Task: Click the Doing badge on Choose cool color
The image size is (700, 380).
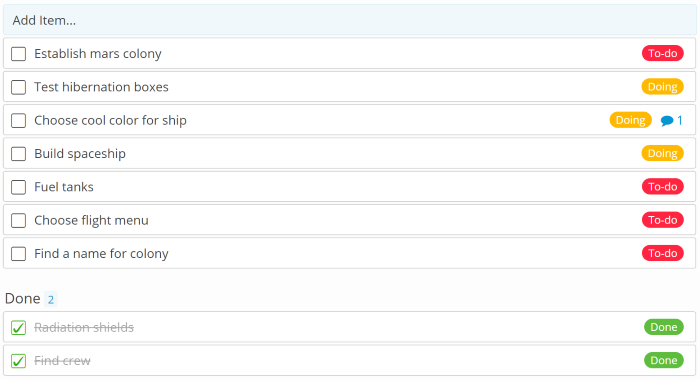Action: pyautogui.click(x=630, y=120)
